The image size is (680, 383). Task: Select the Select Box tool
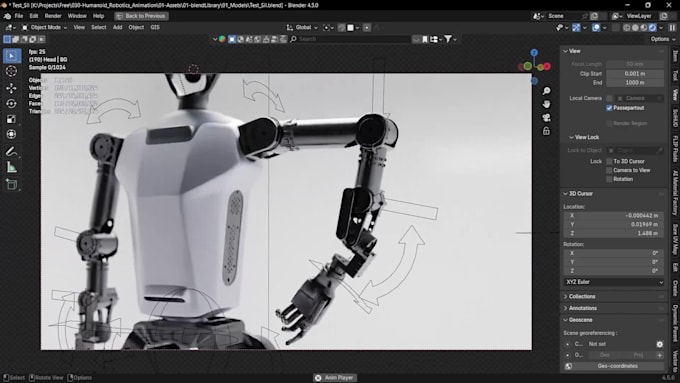12,56
